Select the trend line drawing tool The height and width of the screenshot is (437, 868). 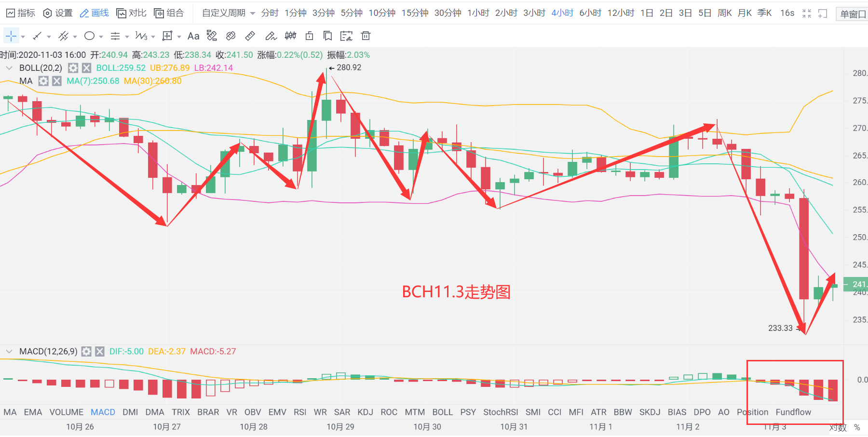click(x=37, y=36)
